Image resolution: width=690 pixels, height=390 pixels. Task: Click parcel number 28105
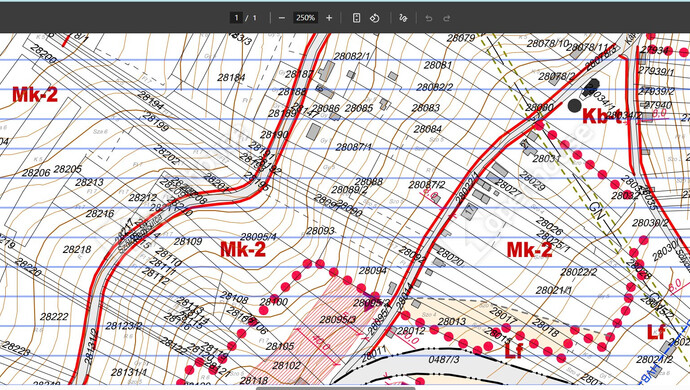point(280,346)
